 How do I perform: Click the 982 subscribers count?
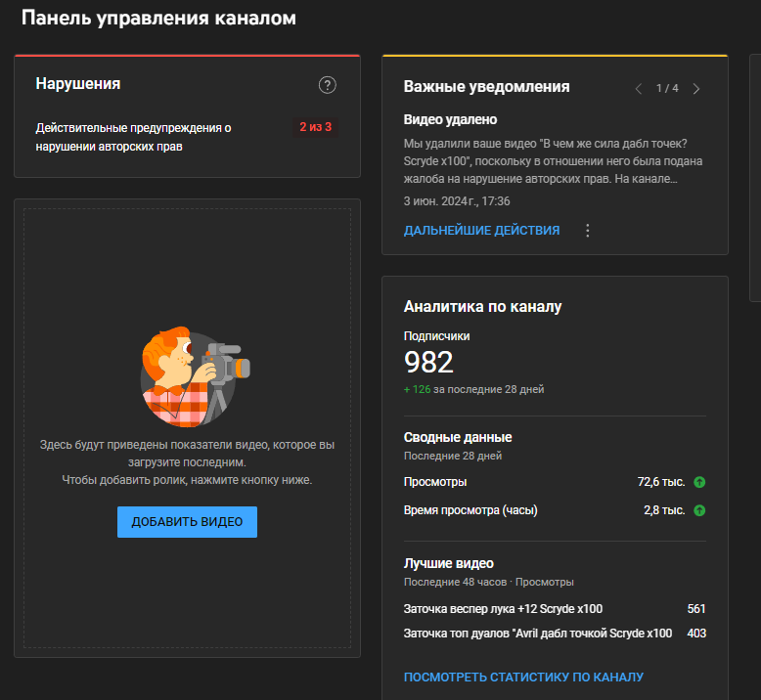[x=428, y=363]
